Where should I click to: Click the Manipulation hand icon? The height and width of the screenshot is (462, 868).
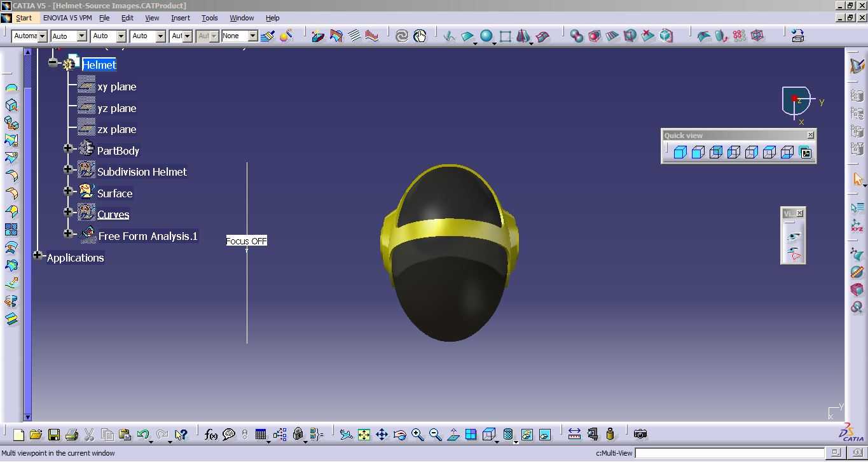pyautogui.click(x=420, y=36)
